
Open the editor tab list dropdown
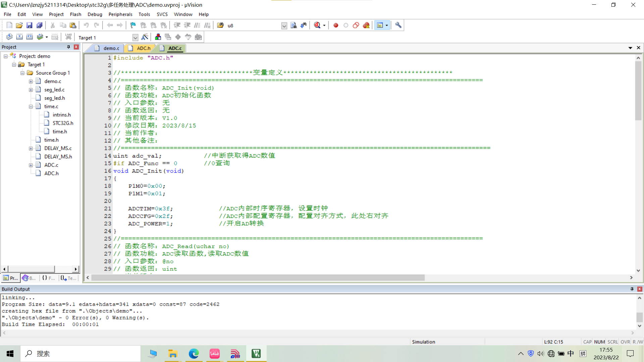[630, 48]
